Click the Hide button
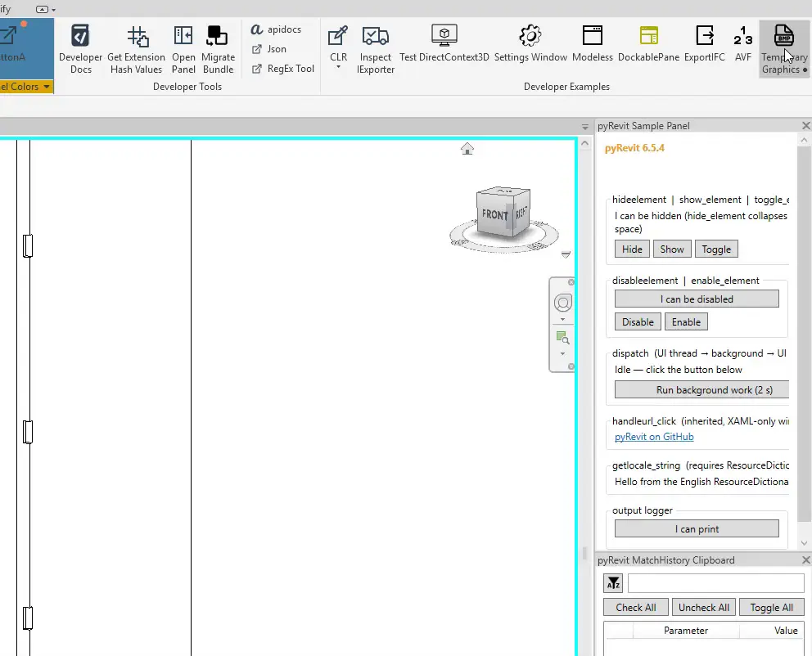 pyautogui.click(x=632, y=249)
